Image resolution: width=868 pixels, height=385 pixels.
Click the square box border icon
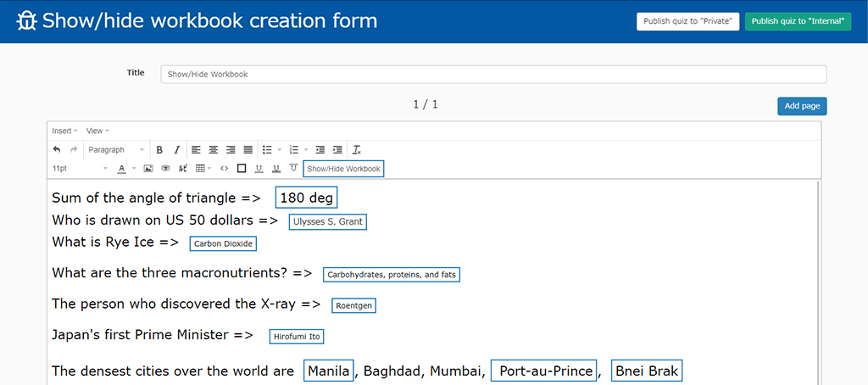click(242, 169)
